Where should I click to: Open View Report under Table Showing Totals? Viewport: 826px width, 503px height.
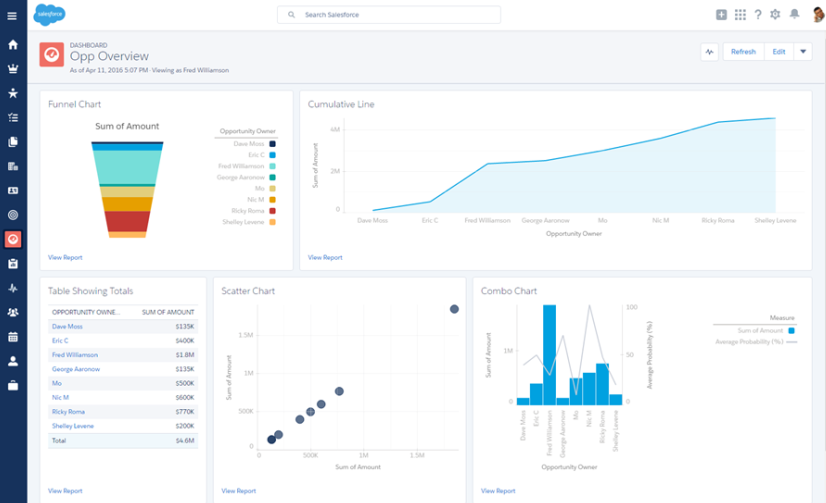pyautogui.click(x=65, y=491)
